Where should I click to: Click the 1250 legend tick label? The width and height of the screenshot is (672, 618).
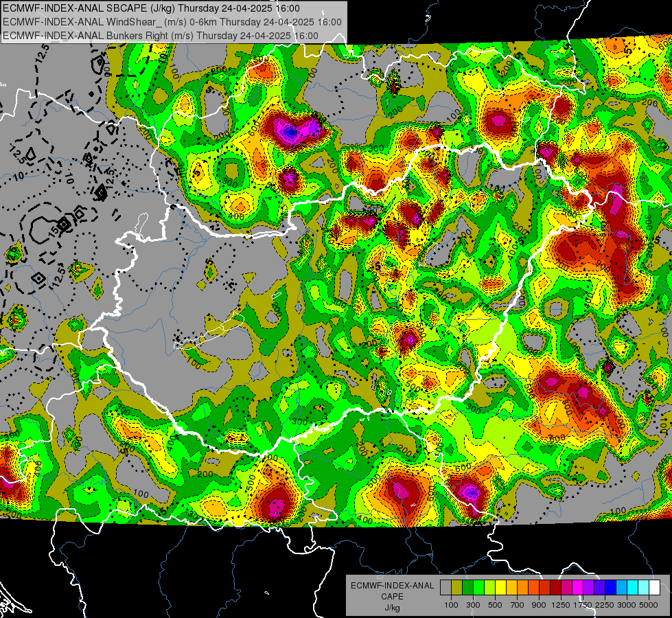click(x=561, y=605)
